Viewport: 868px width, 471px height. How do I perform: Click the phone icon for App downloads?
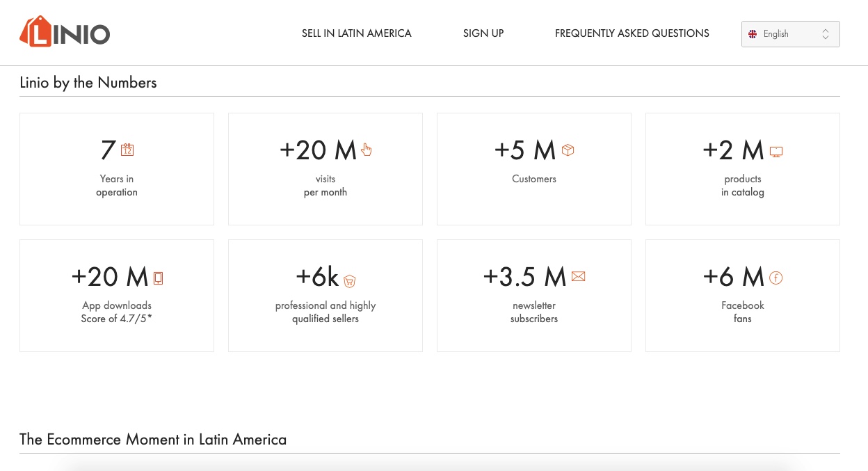click(x=158, y=278)
